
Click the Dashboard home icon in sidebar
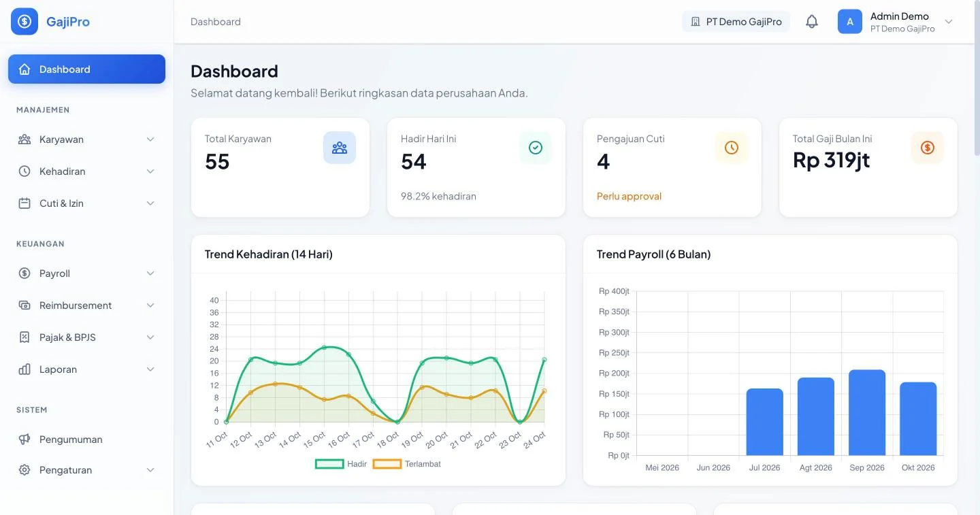(24, 69)
